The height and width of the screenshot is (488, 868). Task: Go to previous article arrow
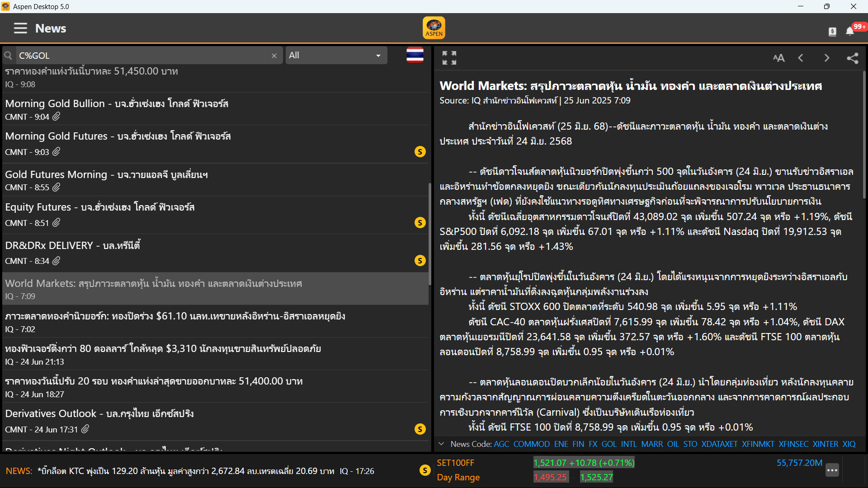tap(801, 58)
